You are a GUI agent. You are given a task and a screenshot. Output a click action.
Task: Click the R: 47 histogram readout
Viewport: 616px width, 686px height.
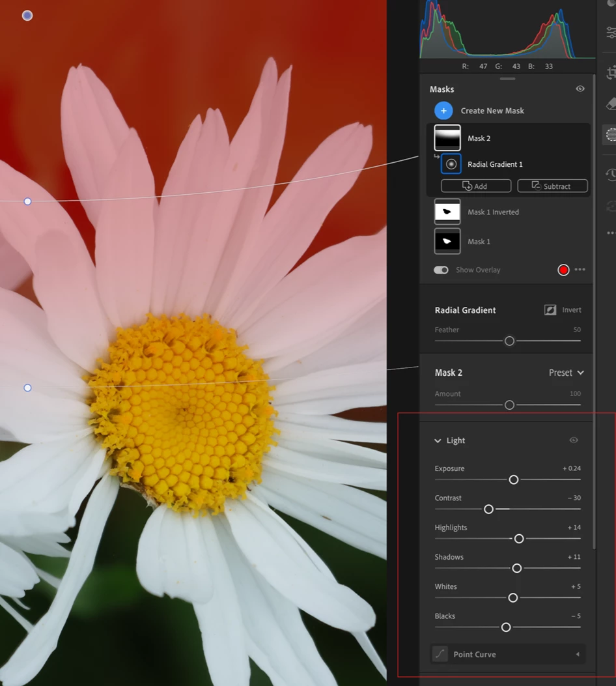474,66
